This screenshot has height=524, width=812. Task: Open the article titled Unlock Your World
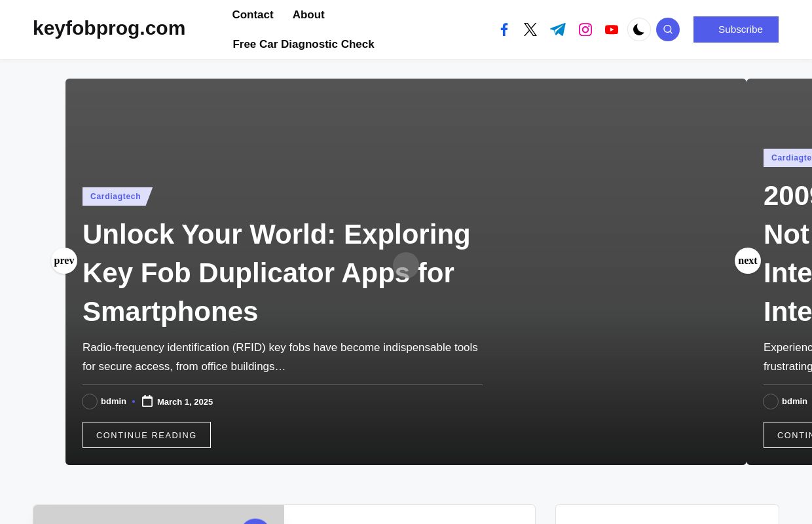[276, 272]
